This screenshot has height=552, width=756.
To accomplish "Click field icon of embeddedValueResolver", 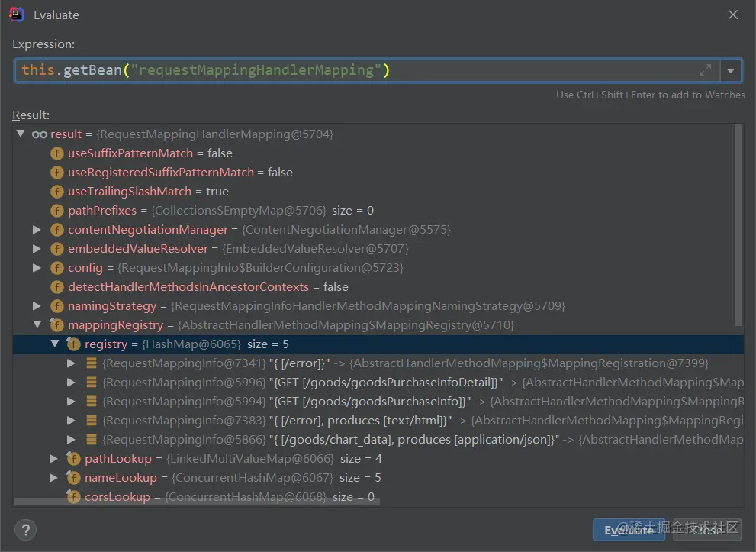I will [x=57, y=249].
